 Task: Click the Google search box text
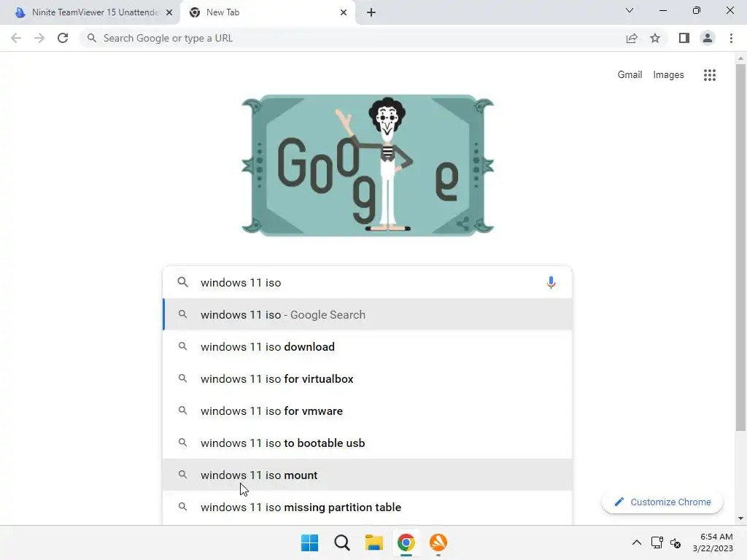(241, 282)
